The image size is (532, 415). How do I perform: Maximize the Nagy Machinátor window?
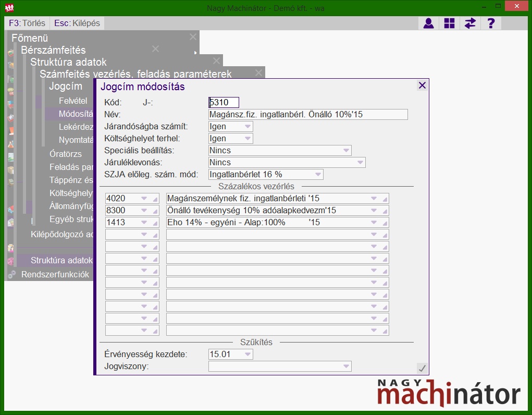point(498,6)
